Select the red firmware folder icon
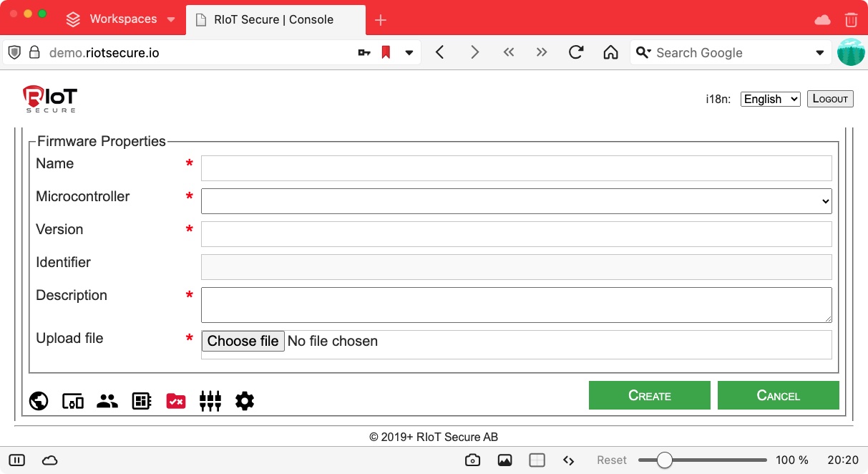Screen dimensions: 868x474 click(176, 401)
